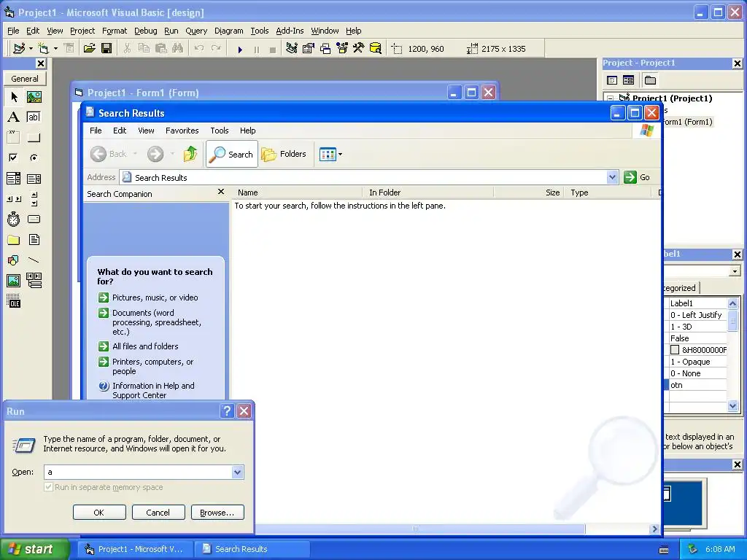Select the Frame control tool
Screen dimensions: 747x560
click(x=14, y=138)
